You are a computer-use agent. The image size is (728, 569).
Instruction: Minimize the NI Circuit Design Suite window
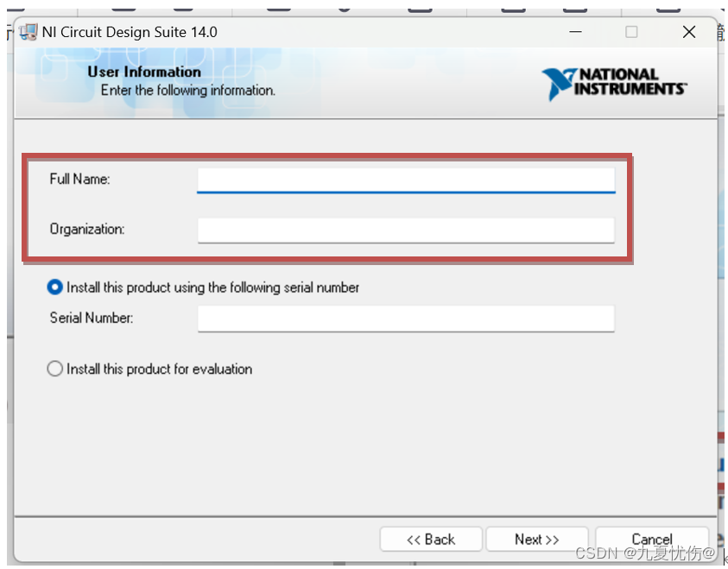(576, 32)
